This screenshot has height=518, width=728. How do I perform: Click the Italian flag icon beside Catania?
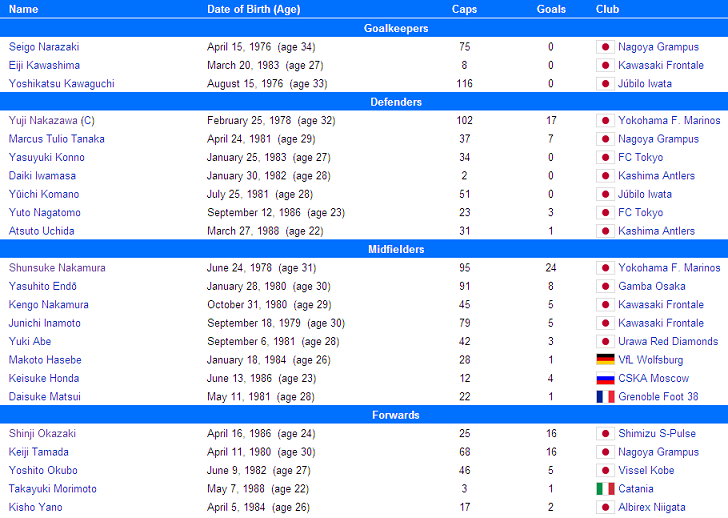pos(605,489)
